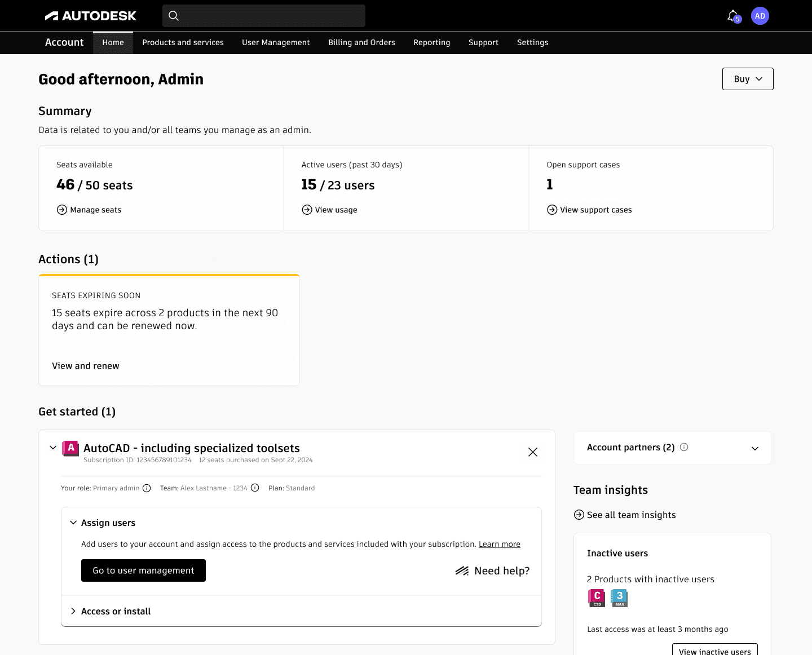Open the Reporting tab
Screen dimensions: 812x655
432,42
